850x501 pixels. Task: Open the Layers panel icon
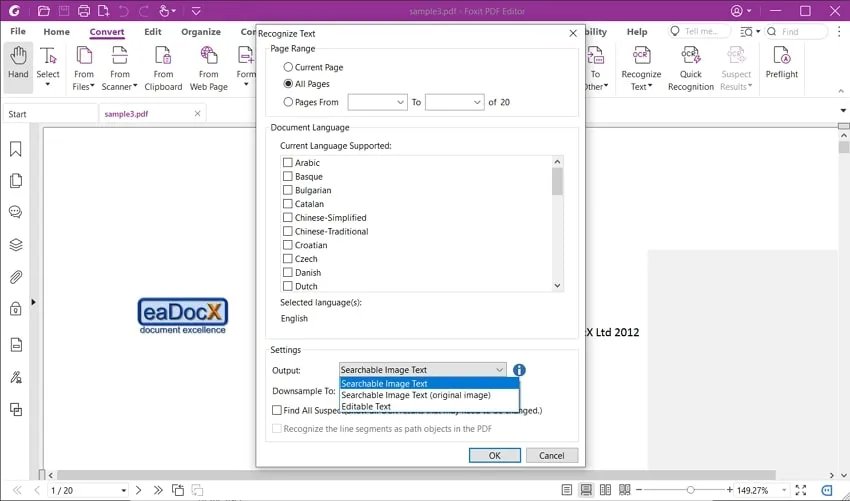[16, 244]
